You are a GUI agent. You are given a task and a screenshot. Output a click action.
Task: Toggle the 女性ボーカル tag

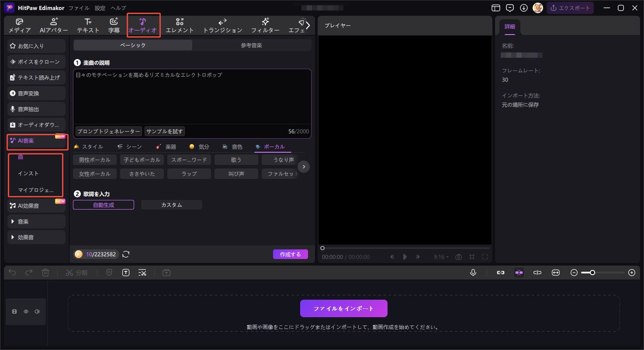coord(95,174)
